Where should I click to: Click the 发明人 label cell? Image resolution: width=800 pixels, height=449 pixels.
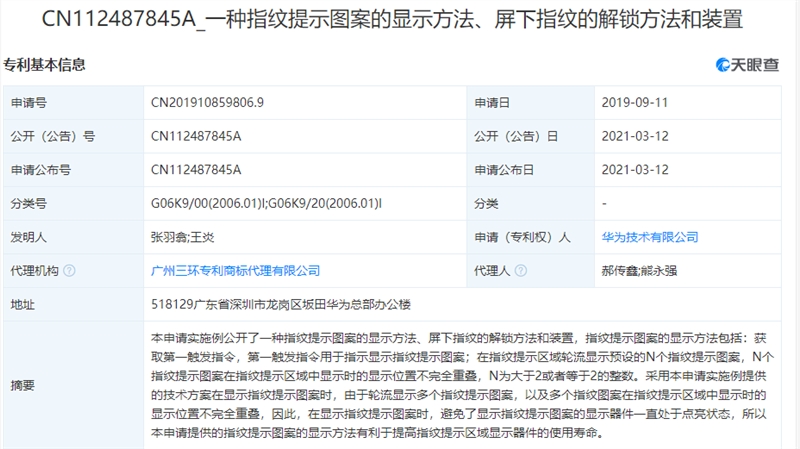(x=73, y=237)
